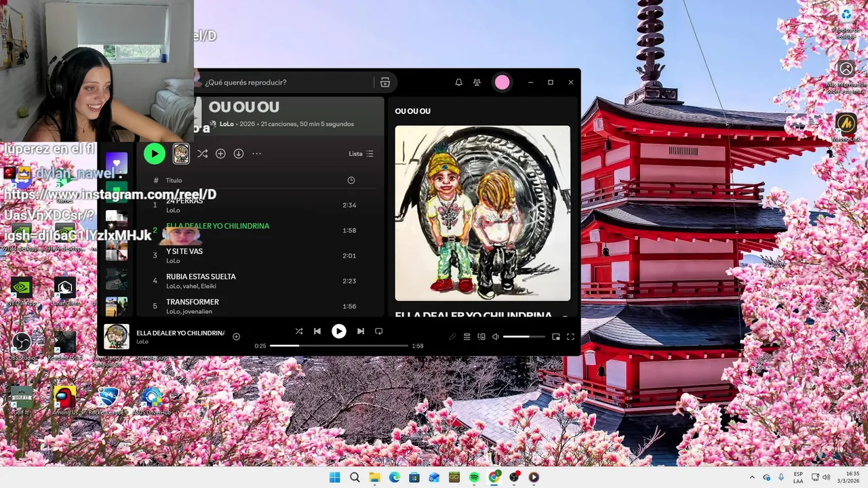Screen dimensions: 868x488
Task: Open taskbar Search magnifier
Action: click(x=355, y=477)
